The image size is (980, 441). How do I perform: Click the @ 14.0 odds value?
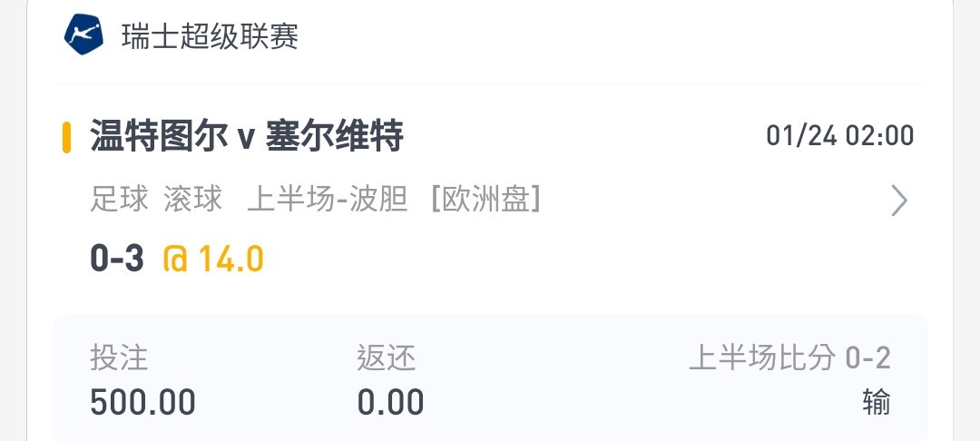tap(213, 259)
